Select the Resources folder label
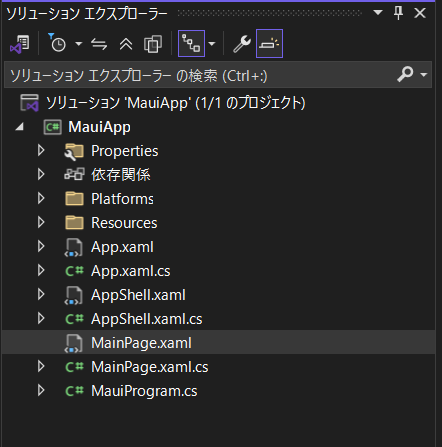442x447 pixels. [124, 223]
